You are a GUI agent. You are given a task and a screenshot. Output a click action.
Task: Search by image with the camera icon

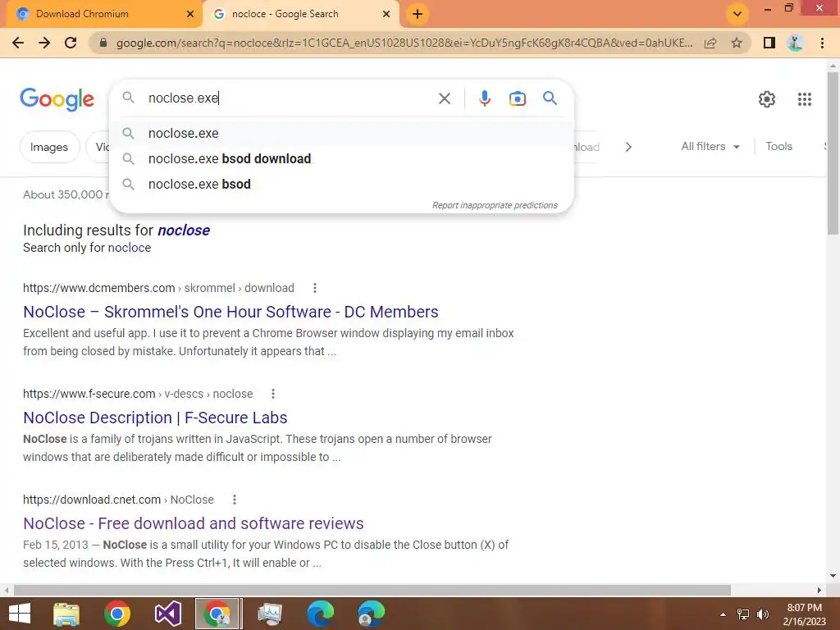coord(518,98)
